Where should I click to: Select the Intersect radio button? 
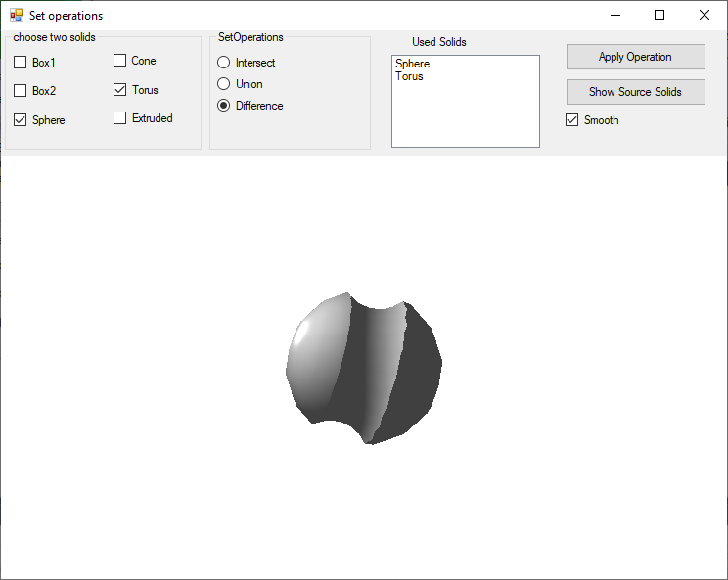click(x=224, y=63)
